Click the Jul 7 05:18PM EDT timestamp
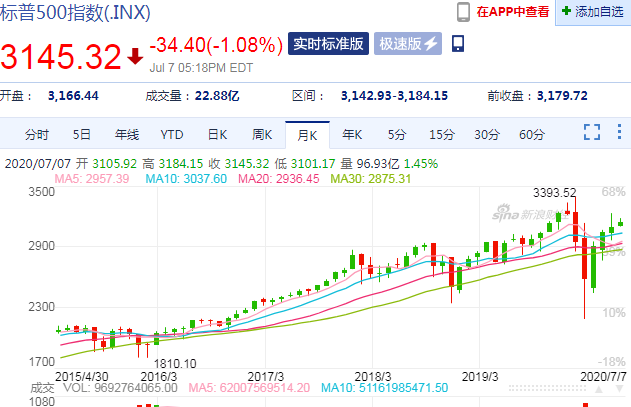Image resolution: width=631 pixels, height=407 pixels. click(201, 68)
